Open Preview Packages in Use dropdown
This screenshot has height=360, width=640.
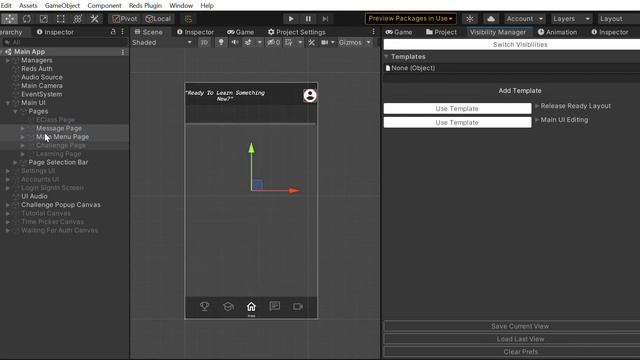410,18
